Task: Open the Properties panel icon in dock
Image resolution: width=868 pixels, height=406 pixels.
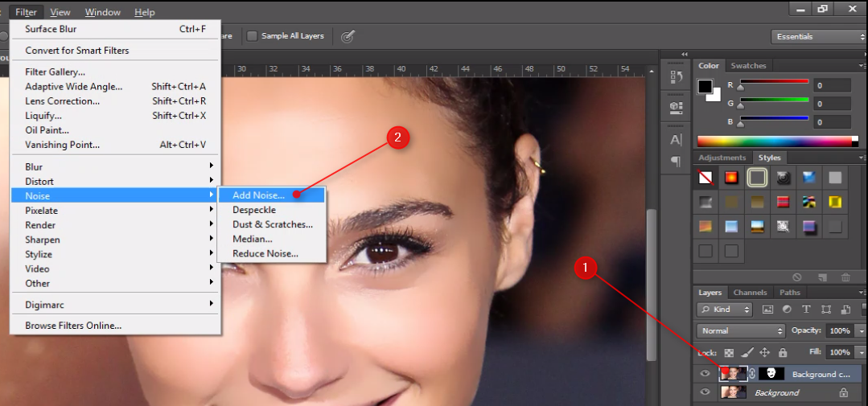Action: coord(676,107)
